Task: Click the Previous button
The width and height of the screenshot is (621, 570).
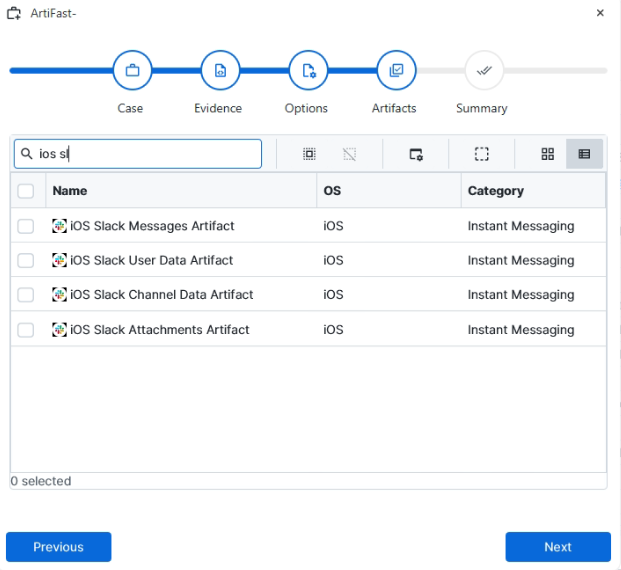Action: point(59,547)
